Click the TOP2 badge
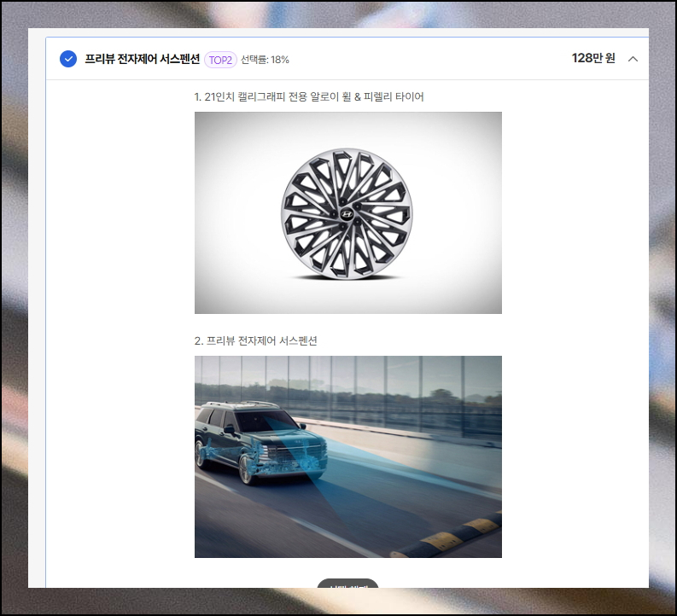677x616 pixels. tap(220, 60)
